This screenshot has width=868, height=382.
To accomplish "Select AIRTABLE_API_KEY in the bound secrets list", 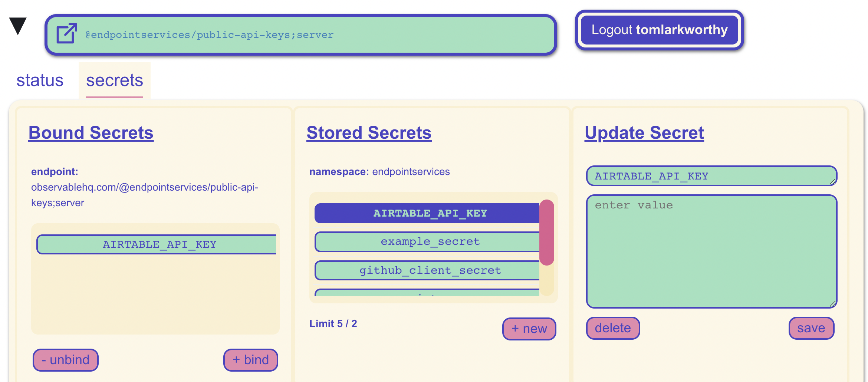I will [x=157, y=244].
